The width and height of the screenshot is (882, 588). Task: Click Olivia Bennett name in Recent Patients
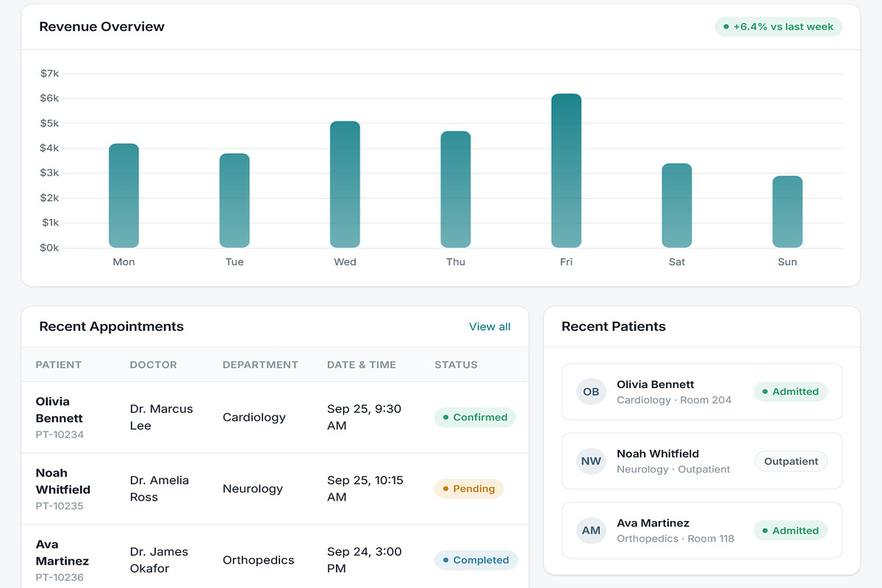tap(656, 384)
